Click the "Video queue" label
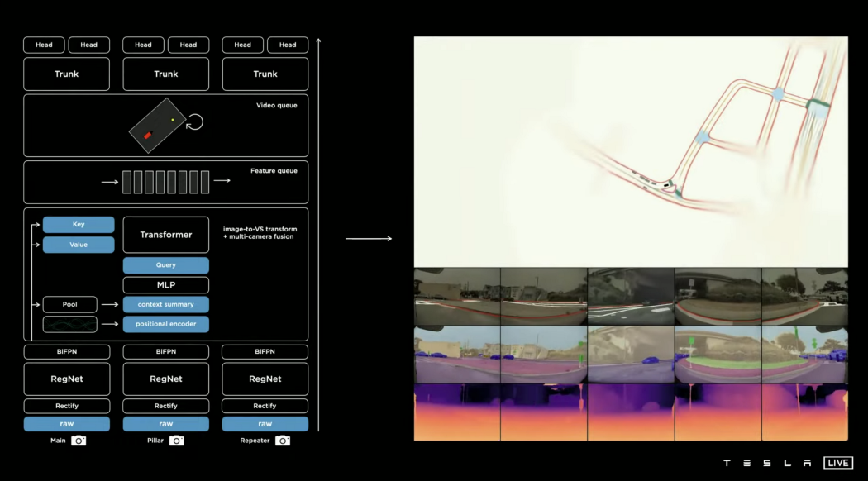868x481 pixels. [x=277, y=105]
